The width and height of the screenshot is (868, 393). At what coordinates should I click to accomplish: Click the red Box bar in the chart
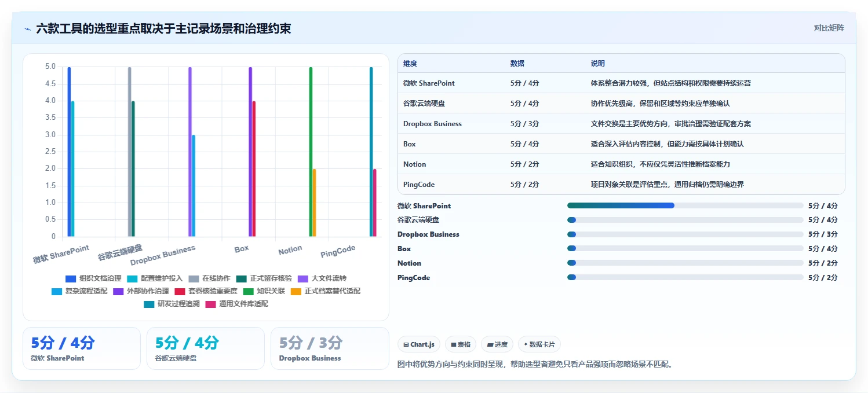254,169
